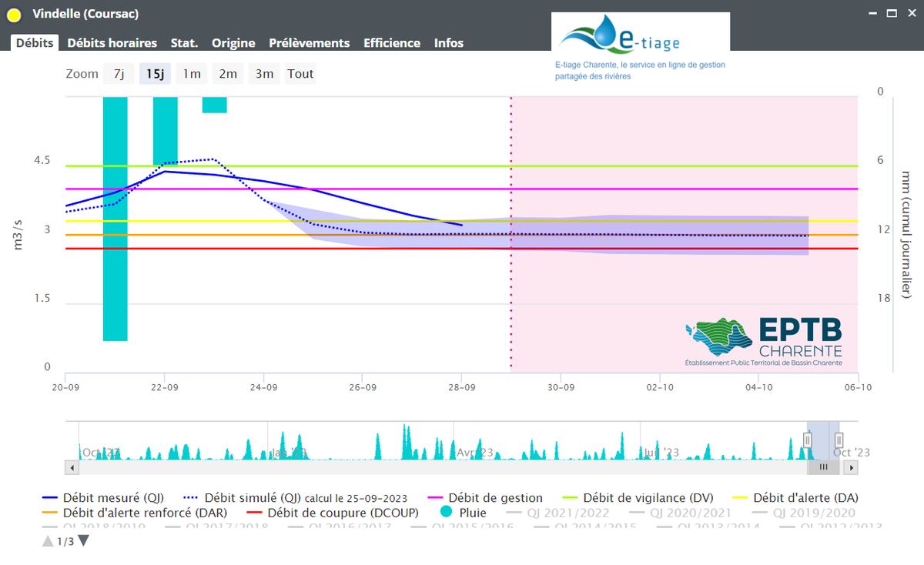The width and height of the screenshot is (924, 565).
Task: Click the 'Zoom' label
Action: pyautogui.click(x=82, y=74)
